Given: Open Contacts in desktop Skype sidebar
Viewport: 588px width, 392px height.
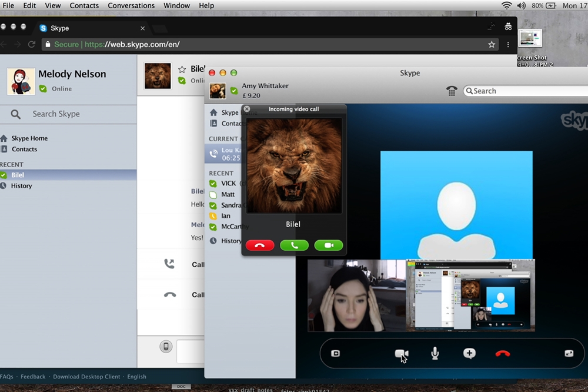Looking at the screenshot, I should click(x=226, y=123).
